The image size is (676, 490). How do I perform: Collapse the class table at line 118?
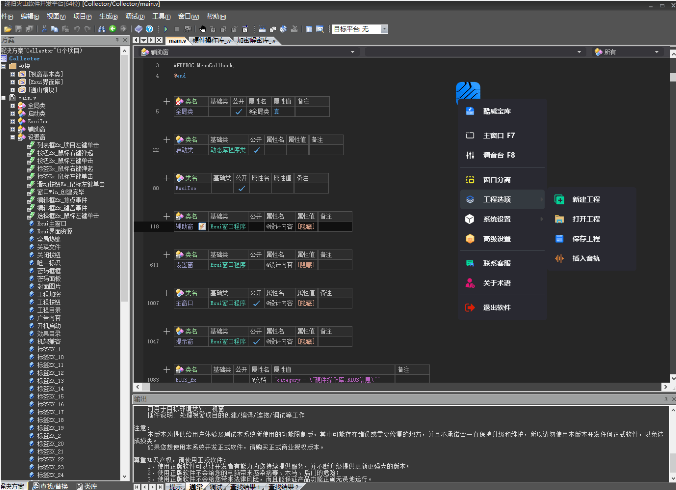[x=167, y=216]
